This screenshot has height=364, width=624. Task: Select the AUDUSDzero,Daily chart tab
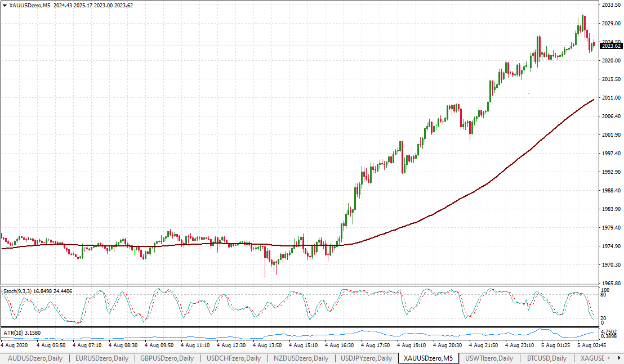(x=35, y=358)
